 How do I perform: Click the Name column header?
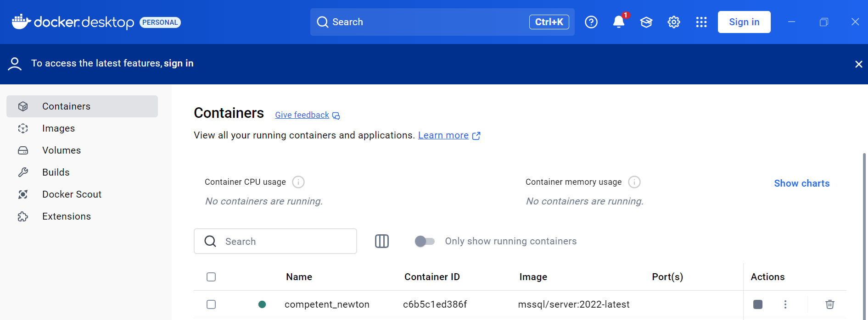click(x=299, y=277)
